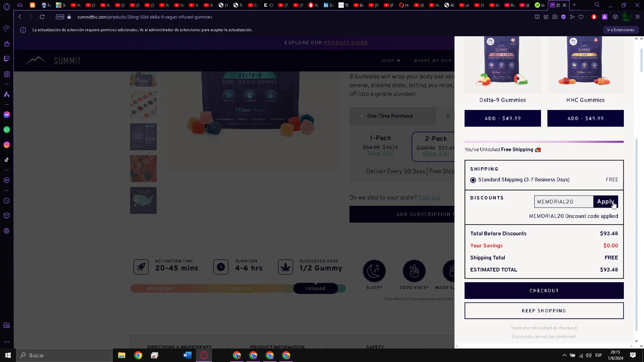Switch to the green 'Ve' tab
644x362 pixels.
(x=540, y=5)
